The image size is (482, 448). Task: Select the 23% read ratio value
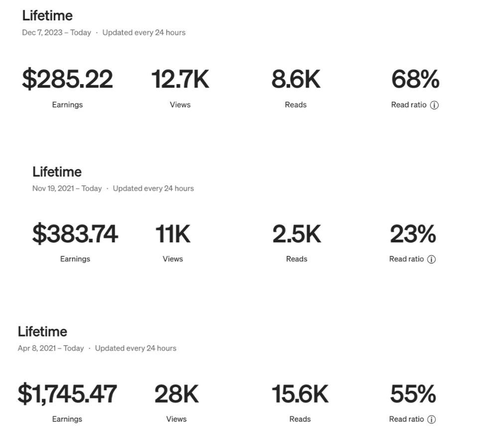pos(413,234)
